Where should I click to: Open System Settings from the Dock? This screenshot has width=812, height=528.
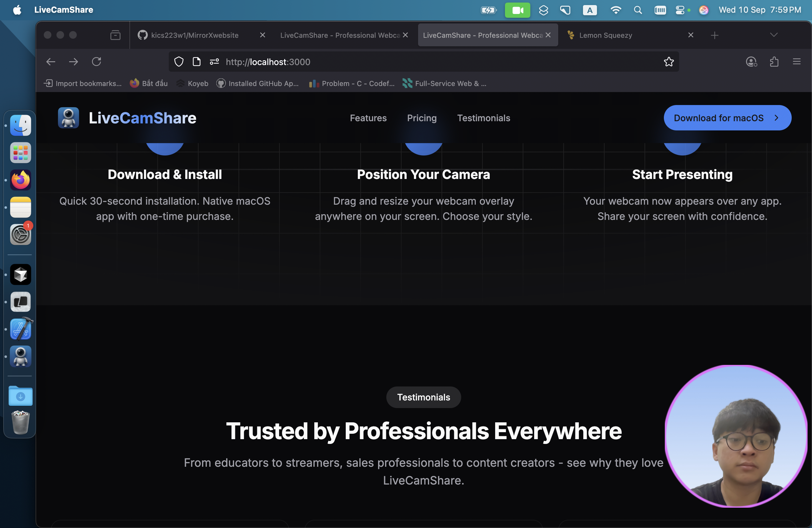click(x=21, y=234)
